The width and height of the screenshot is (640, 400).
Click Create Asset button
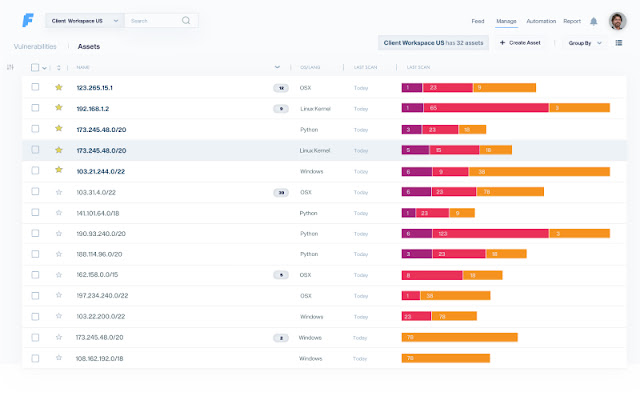coord(520,43)
